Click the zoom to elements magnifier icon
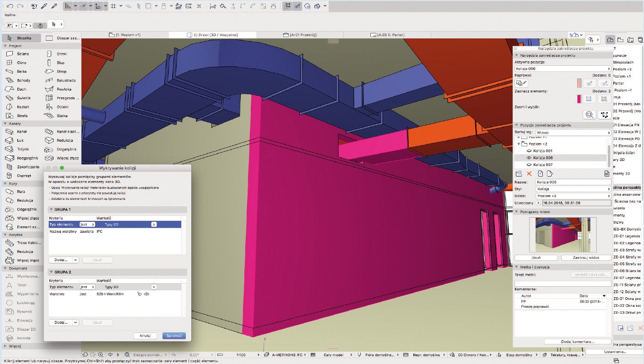Viewport: 644px width, 364px height. coord(590,115)
